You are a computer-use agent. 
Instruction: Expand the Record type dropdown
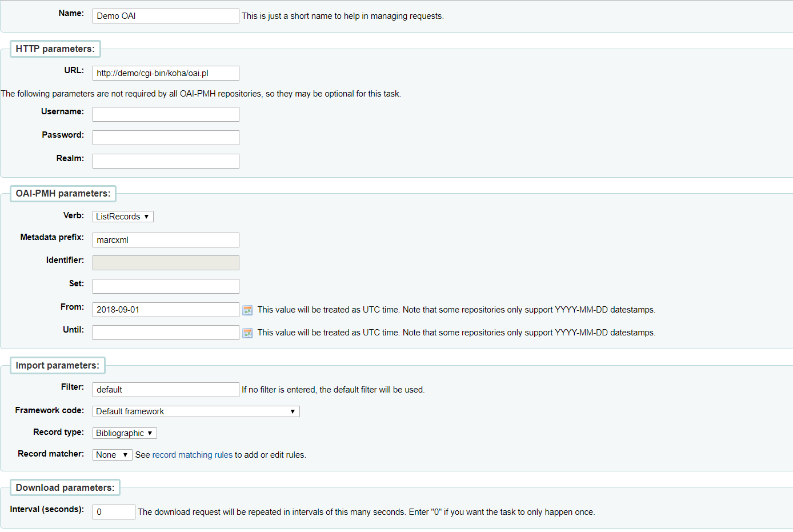click(125, 433)
